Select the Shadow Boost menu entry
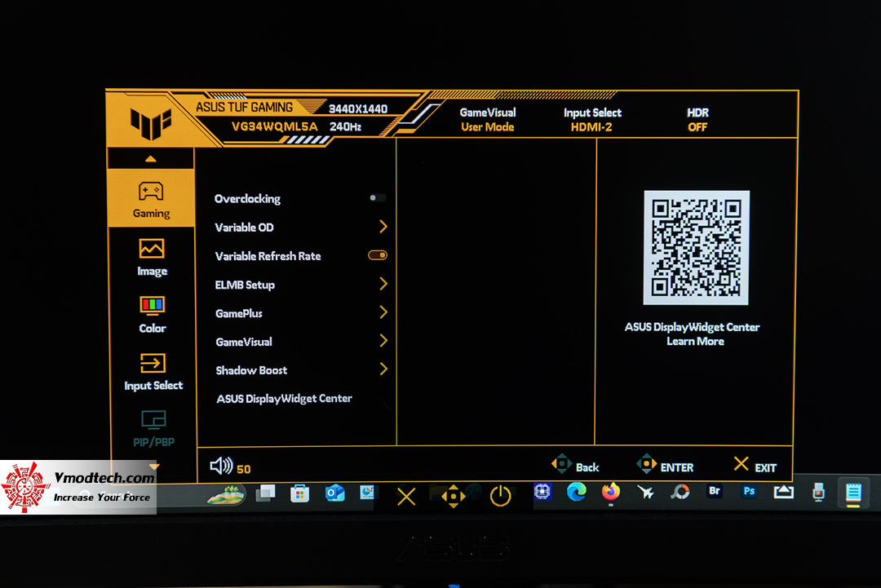Image resolution: width=881 pixels, height=588 pixels. point(251,370)
